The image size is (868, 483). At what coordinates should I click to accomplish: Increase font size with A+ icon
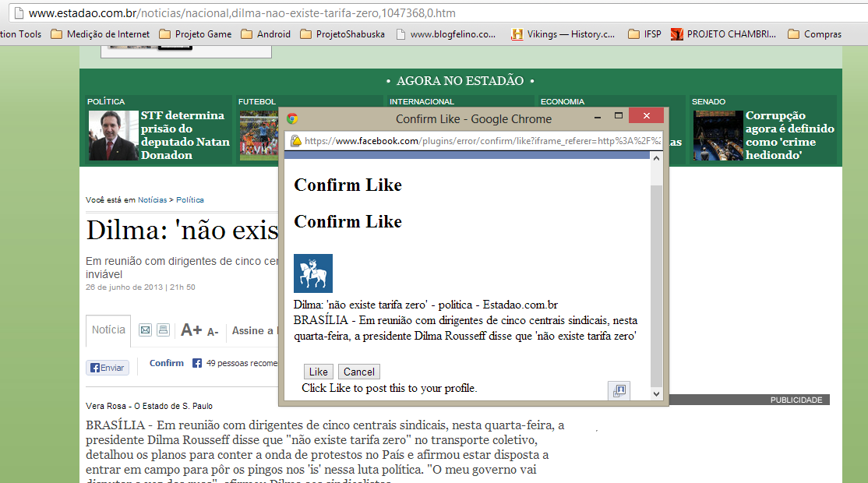[x=191, y=330]
